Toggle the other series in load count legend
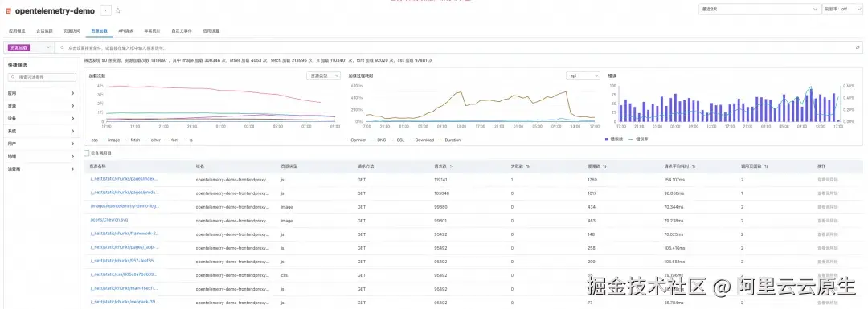 152,140
